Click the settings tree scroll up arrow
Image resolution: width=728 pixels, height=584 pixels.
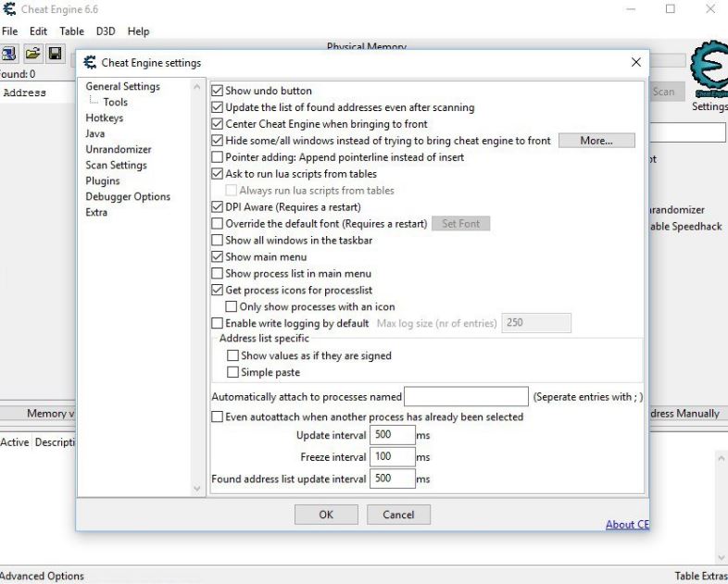click(197, 87)
